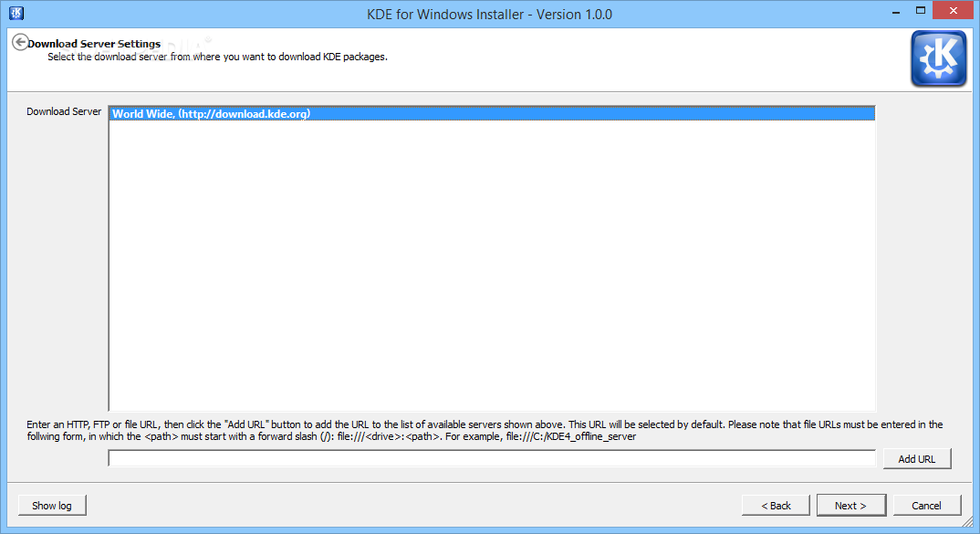Click the Download Server Settings heading
The width and height of the screenshot is (980, 534).
pyautogui.click(x=94, y=44)
